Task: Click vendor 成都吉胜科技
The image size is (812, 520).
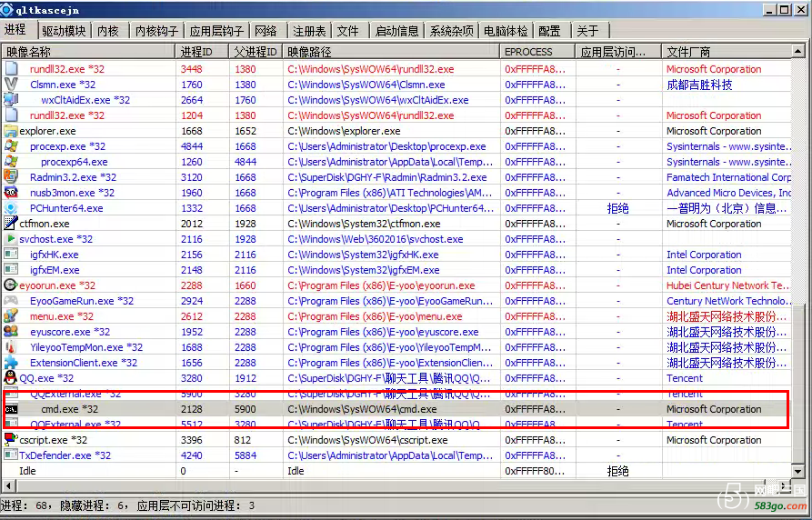Action: pos(699,85)
